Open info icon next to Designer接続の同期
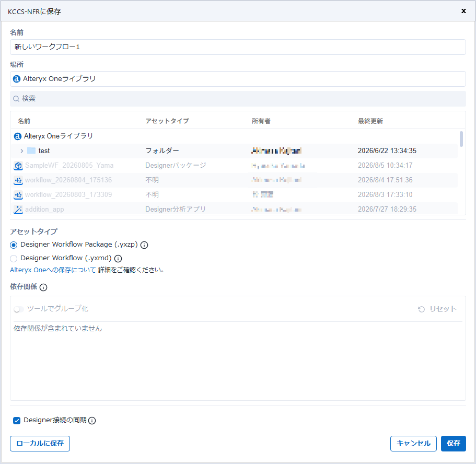The image size is (476, 464). 92,421
